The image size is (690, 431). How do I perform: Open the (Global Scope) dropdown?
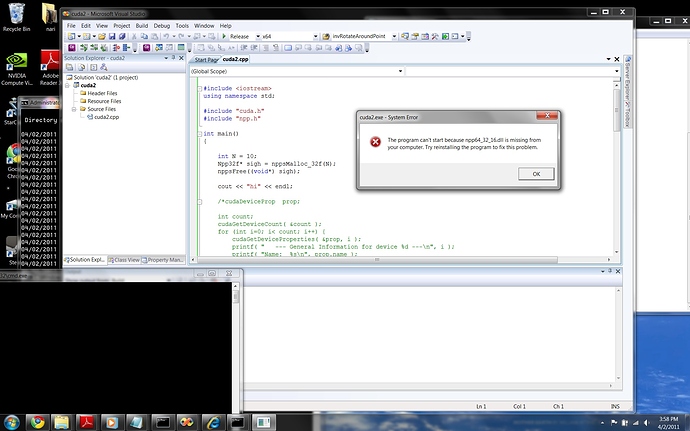point(400,71)
